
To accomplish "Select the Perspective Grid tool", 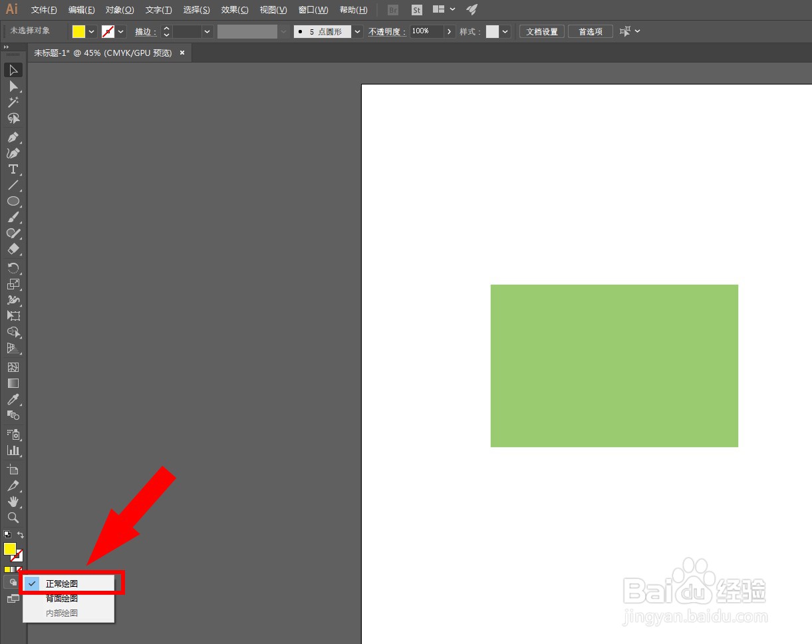I will 13,348.
